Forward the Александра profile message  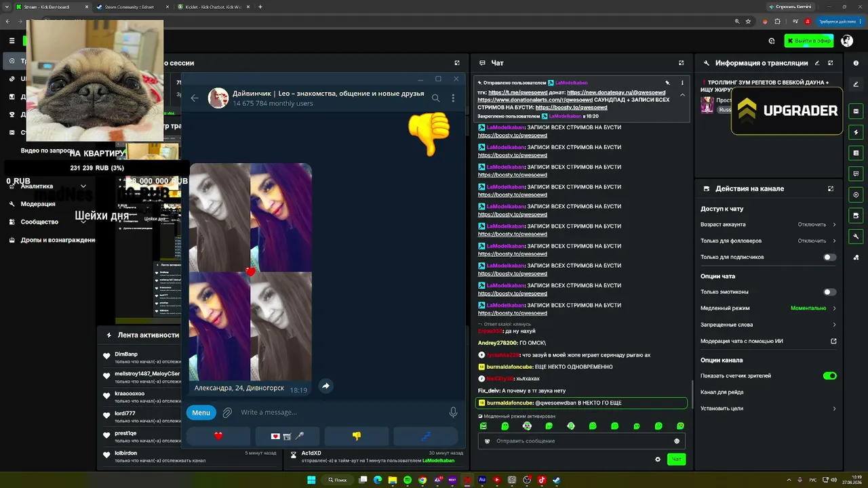pos(325,386)
